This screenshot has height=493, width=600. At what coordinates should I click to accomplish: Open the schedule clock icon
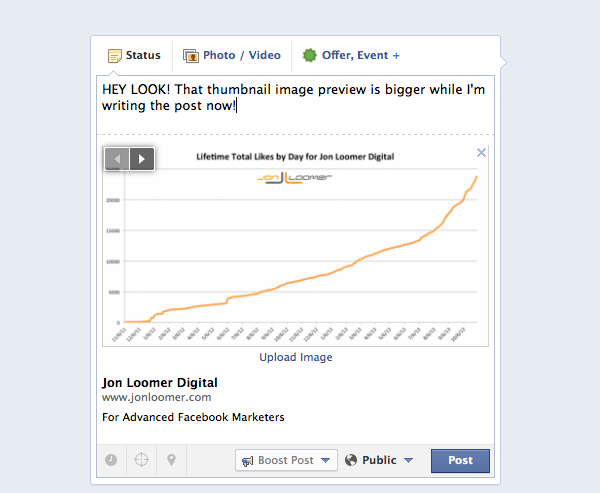pos(111,460)
